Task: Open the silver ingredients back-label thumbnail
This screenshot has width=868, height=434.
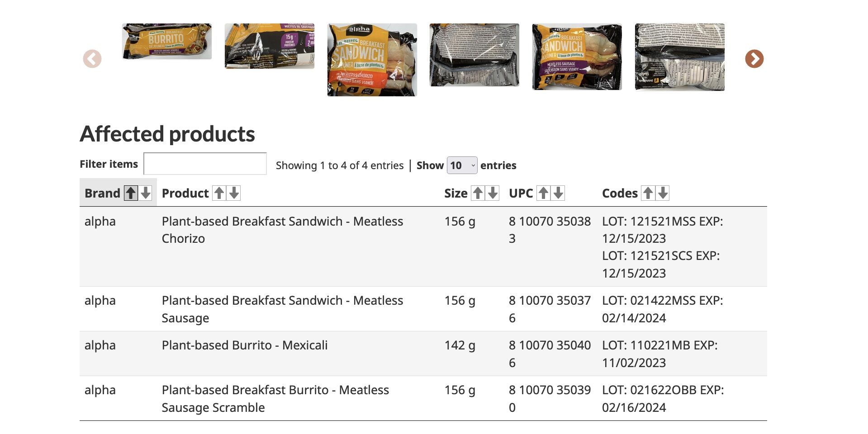Action: 474,55
